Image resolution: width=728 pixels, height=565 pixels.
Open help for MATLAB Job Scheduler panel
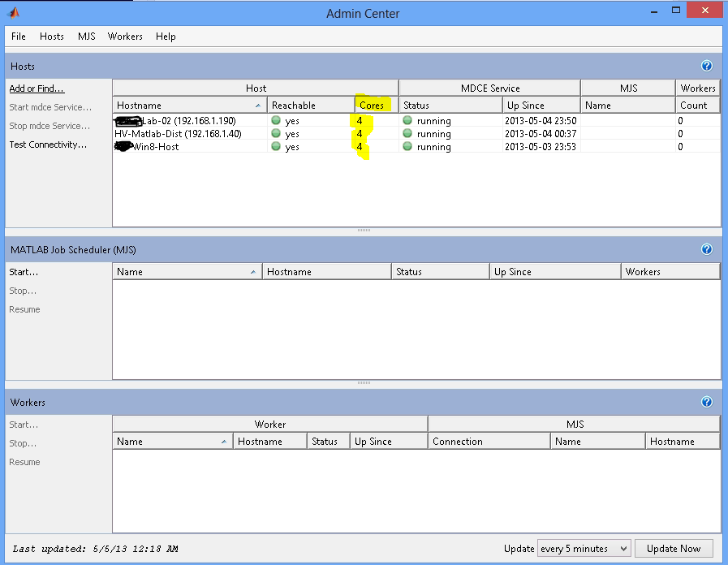pyautogui.click(x=707, y=249)
